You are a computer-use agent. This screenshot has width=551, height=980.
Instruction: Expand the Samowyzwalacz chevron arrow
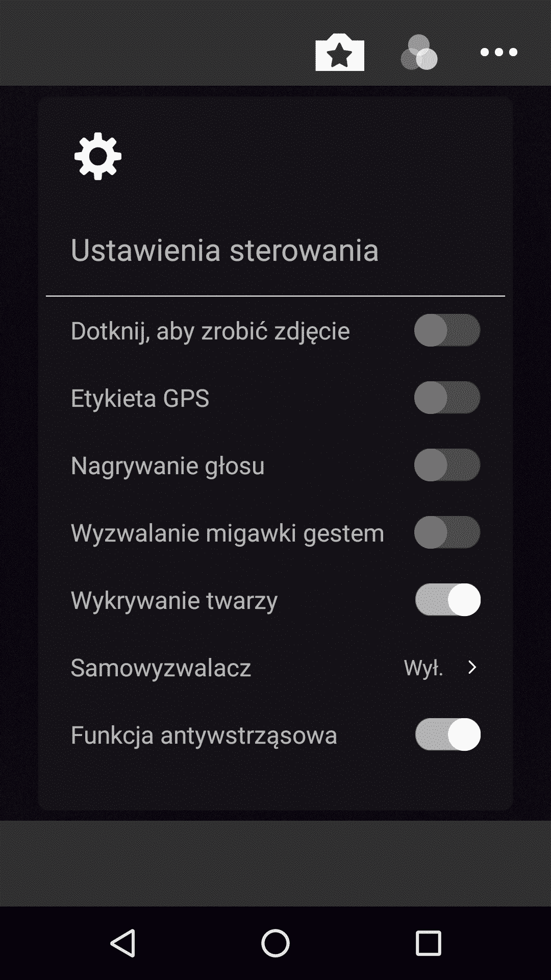coord(472,667)
